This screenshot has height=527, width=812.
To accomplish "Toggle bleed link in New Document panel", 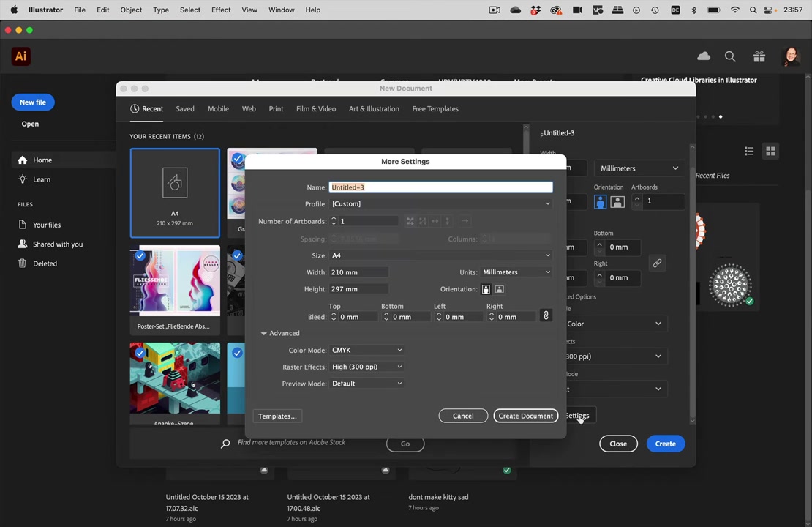I will (x=657, y=263).
